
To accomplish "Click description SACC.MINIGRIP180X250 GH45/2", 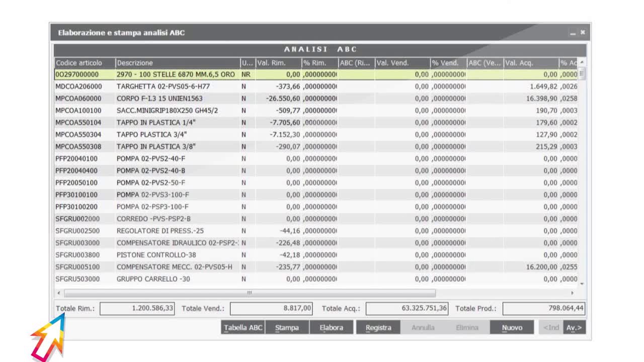I will click(167, 111).
